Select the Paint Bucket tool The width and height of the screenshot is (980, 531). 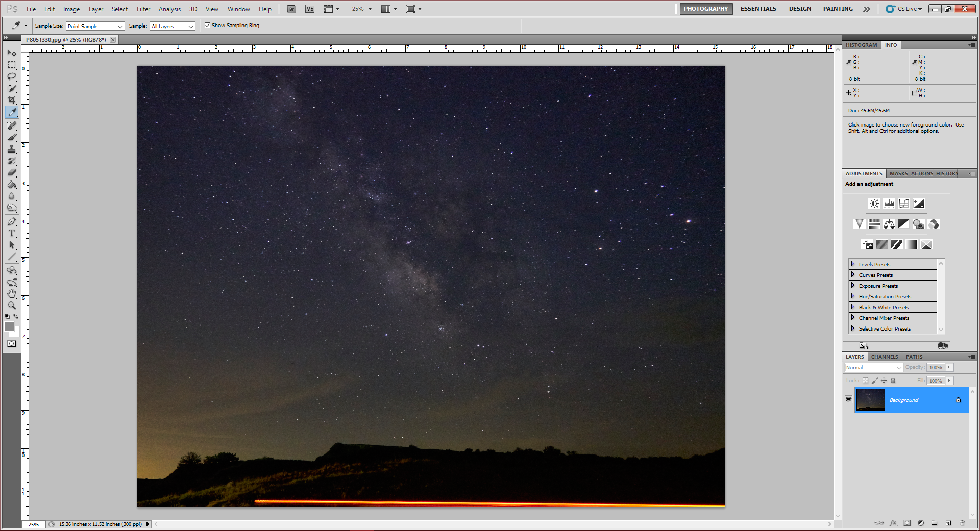(12, 184)
